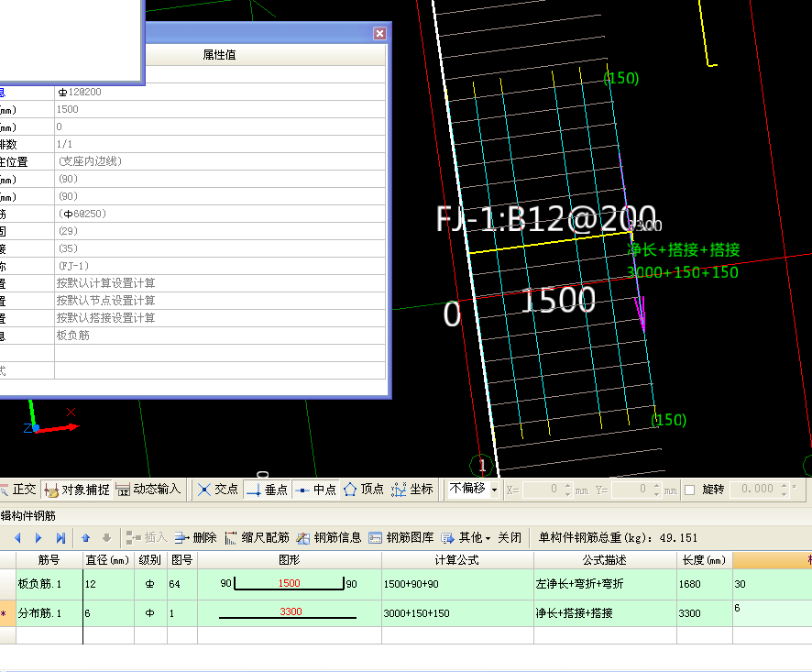Screen dimensions: 812x672
Task: Increase the rotation angle stepper
Action: click(x=784, y=486)
